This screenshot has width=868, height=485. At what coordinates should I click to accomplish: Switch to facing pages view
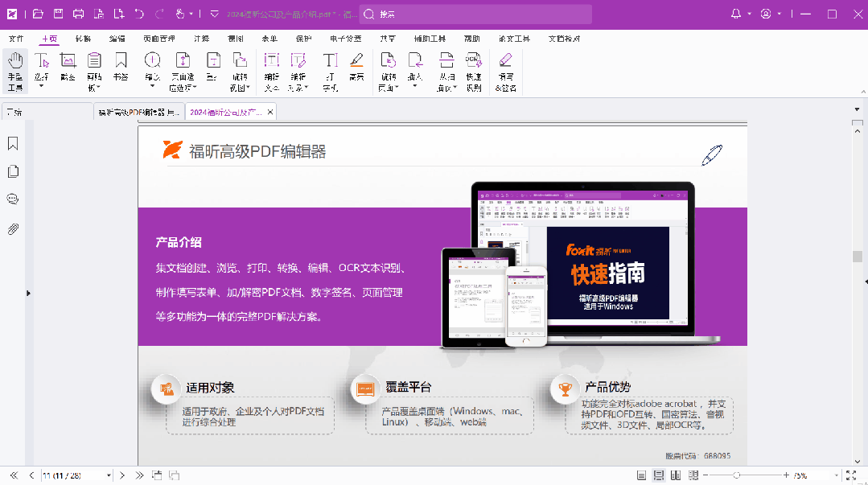coord(676,475)
